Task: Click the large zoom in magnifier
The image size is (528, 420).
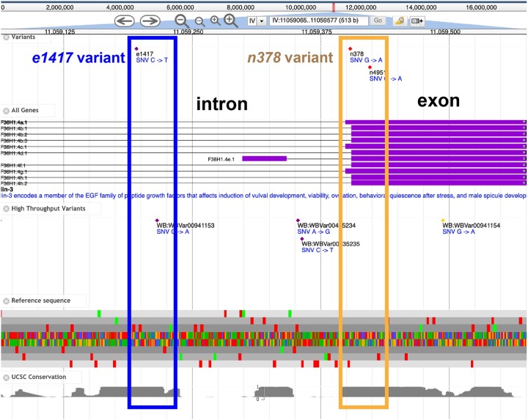Action: 231,21
